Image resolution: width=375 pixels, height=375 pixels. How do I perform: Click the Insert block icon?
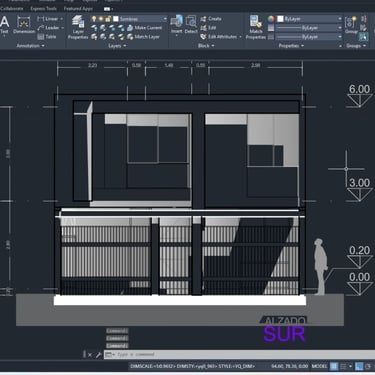tap(176, 25)
